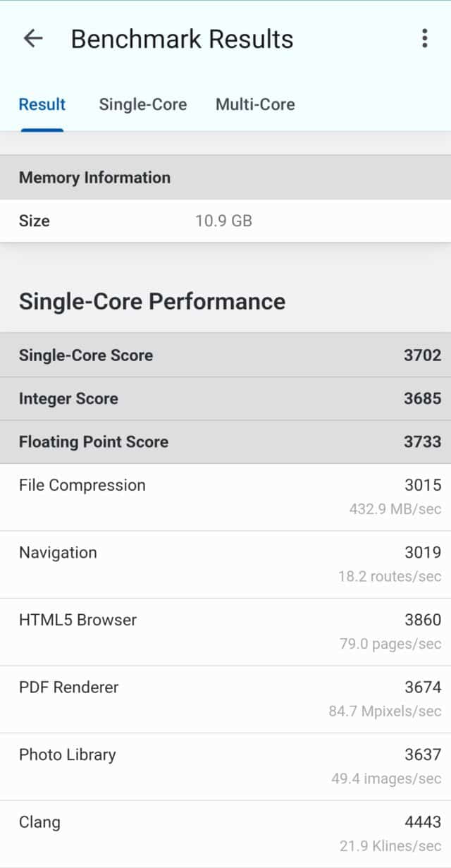This screenshot has width=451, height=868.
Task: Tap the Photo Library result row
Action: (x=225, y=766)
